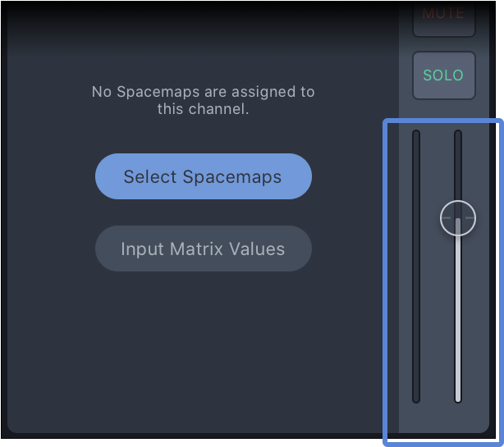Click the channel level meter bar

(x=416, y=267)
